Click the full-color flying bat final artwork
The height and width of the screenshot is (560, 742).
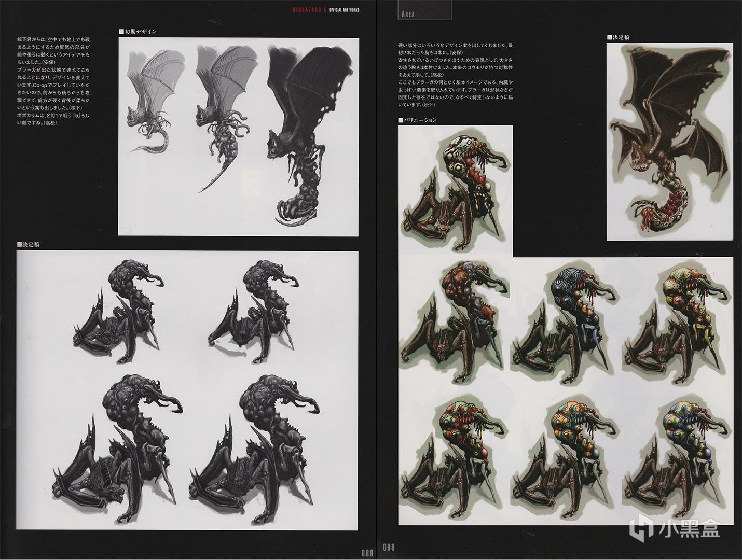click(669, 140)
